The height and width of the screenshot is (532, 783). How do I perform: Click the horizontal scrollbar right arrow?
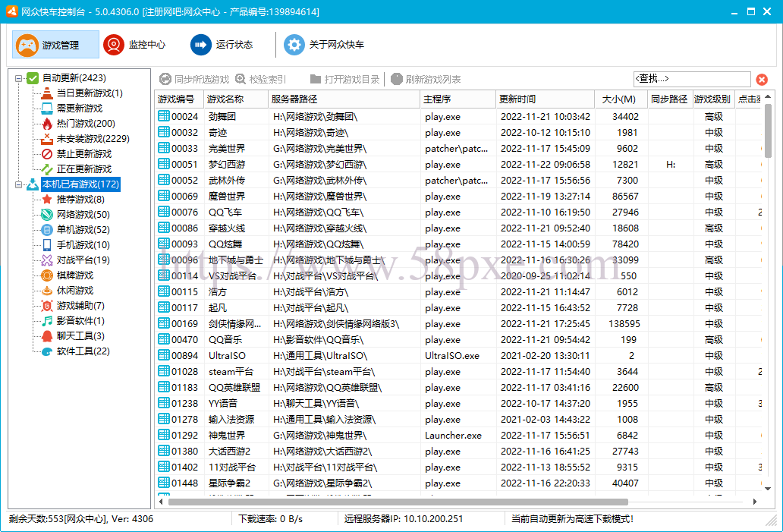[x=754, y=502]
